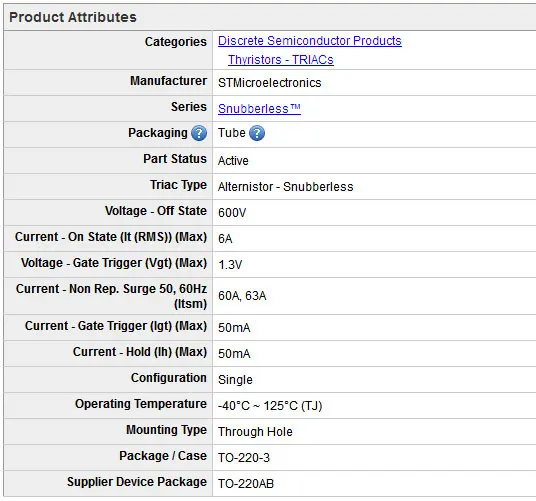Select the STMicroelectronics manufacturer value
536x501 pixels.
(x=270, y=83)
